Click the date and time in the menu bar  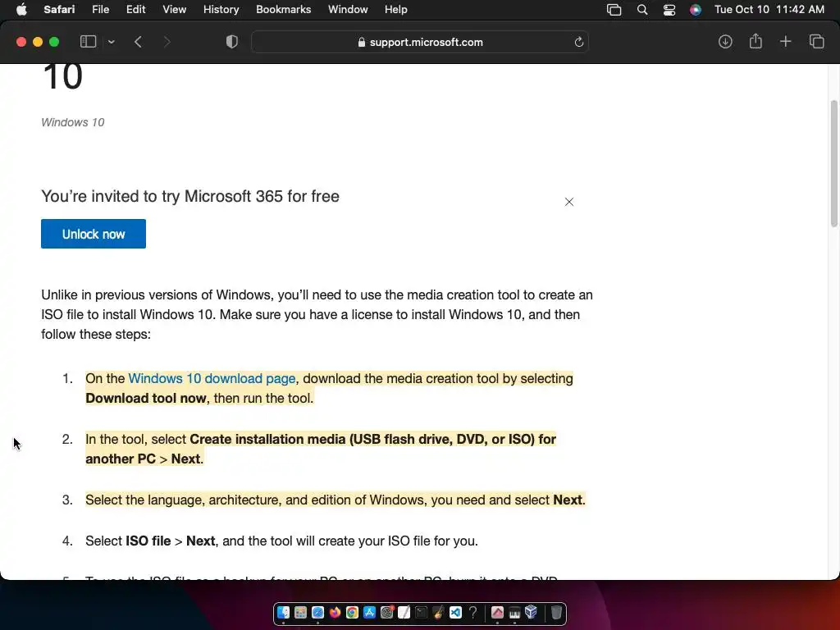pyautogui.click(x=769, y=10)
